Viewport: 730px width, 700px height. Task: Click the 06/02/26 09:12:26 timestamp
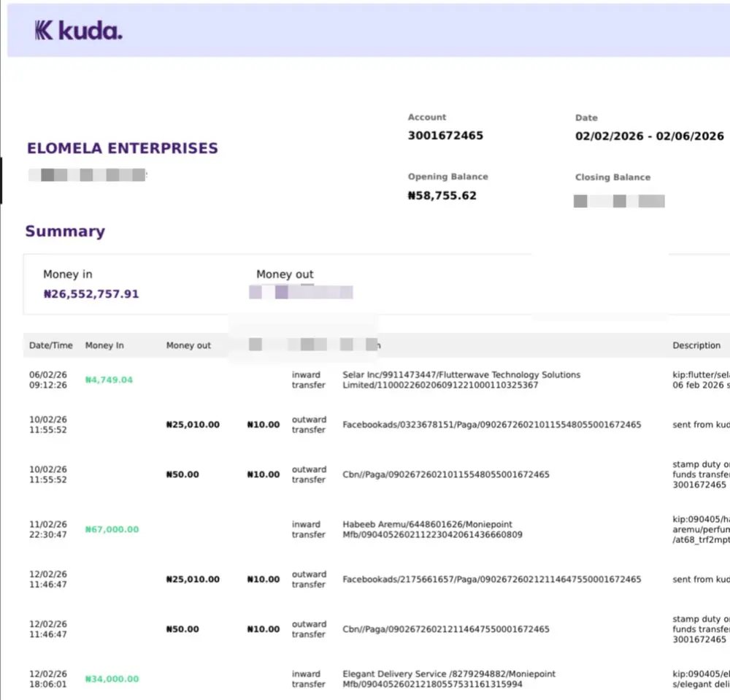[48, 380]
